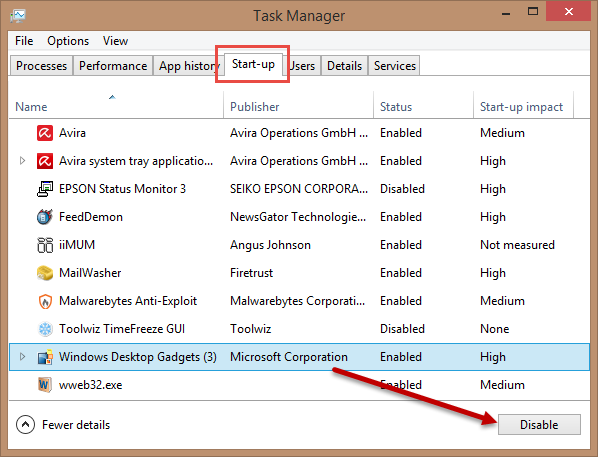Screen dimensions: 598x457
Task: Click the Firetrust publisher cell
Action: (251, 273)
